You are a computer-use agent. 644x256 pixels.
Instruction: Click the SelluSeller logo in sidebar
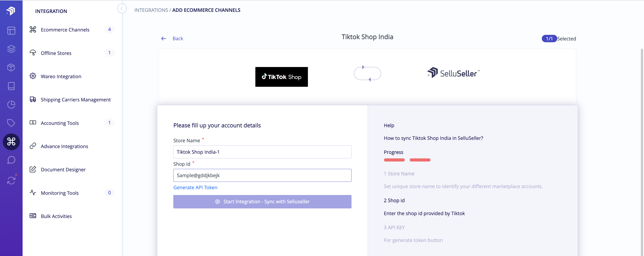11,10
